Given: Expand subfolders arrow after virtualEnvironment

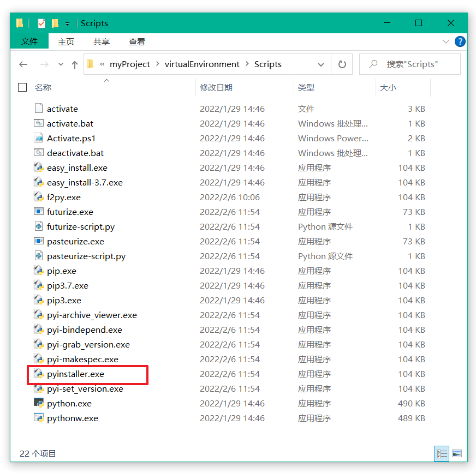Looking at the screenshot, I should tap(247, 64).
